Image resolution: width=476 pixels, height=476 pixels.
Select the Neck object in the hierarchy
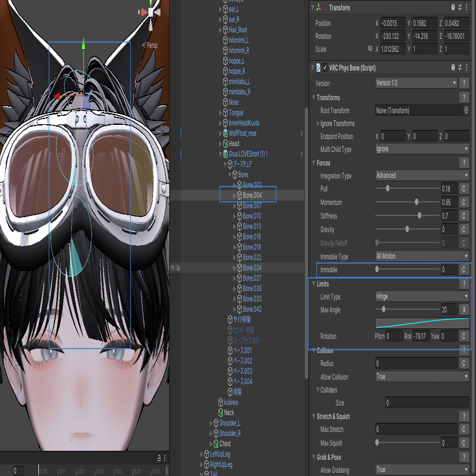229,413
